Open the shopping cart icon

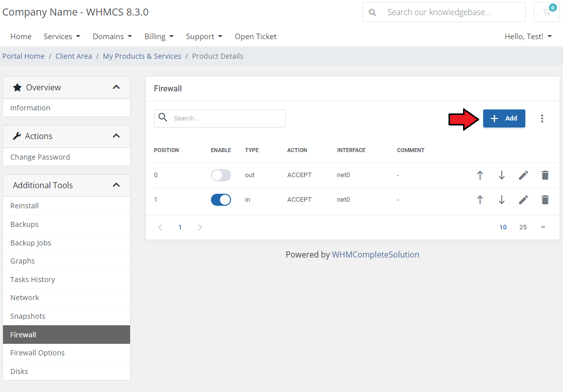[547, 12]
